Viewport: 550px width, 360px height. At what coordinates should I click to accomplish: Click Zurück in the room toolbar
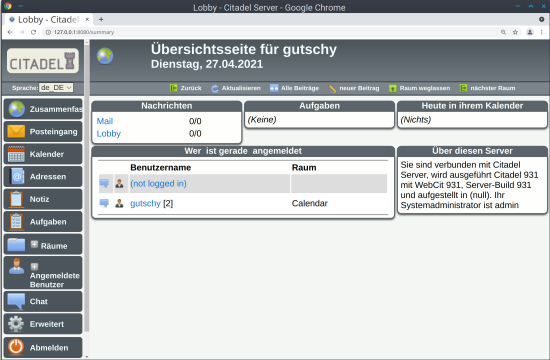point(186,88)
